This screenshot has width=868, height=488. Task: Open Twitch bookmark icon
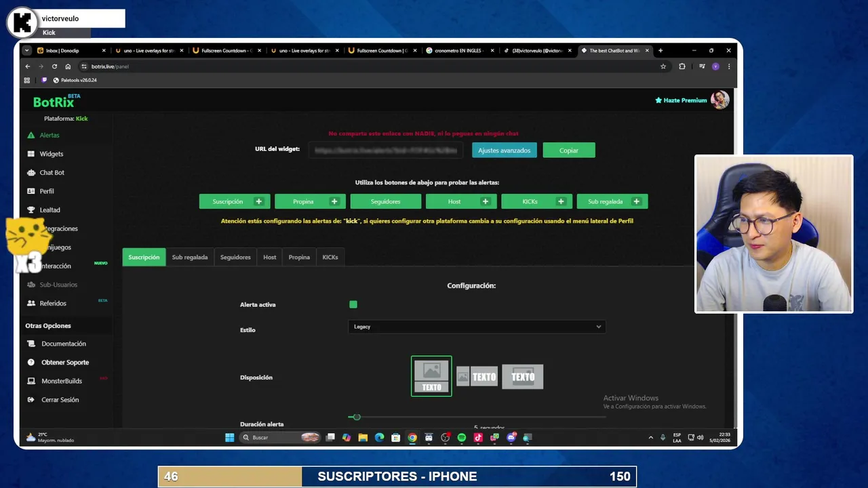(x=45, y=80)
